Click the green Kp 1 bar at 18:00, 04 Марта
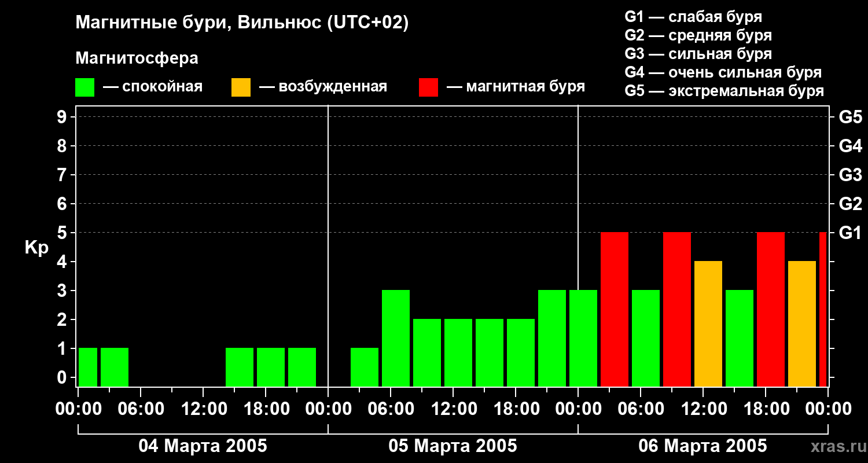Screen dimensions: 868x463 [271, 368]
